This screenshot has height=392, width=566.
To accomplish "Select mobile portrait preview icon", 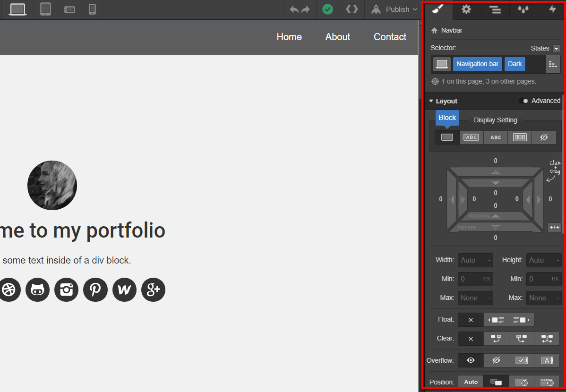I will [93, 9].
